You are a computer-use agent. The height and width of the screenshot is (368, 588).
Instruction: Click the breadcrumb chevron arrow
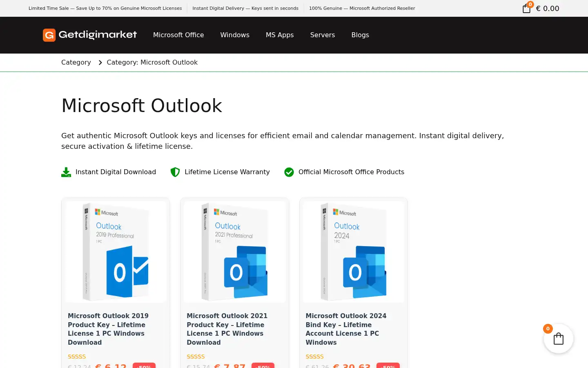click(100, 63)
